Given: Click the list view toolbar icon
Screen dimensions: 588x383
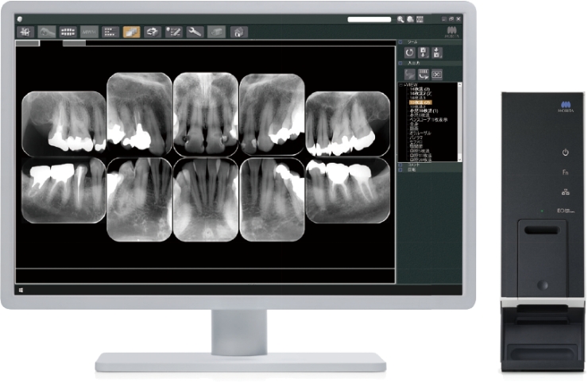Looking at the screenshot, I should click(110, 33).
